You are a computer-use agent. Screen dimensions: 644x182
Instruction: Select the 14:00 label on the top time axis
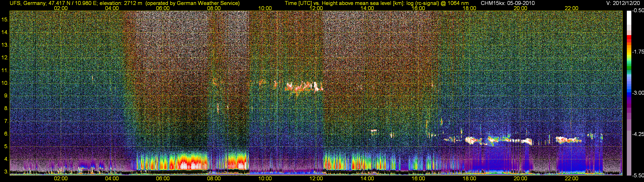pos(367,8)
